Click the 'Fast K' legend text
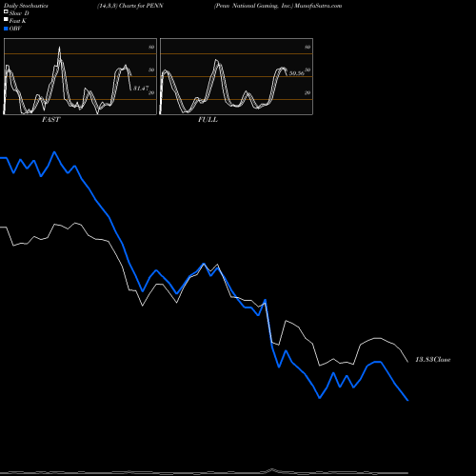The height and width of the screenshot is (476, 476). (18, 21)
